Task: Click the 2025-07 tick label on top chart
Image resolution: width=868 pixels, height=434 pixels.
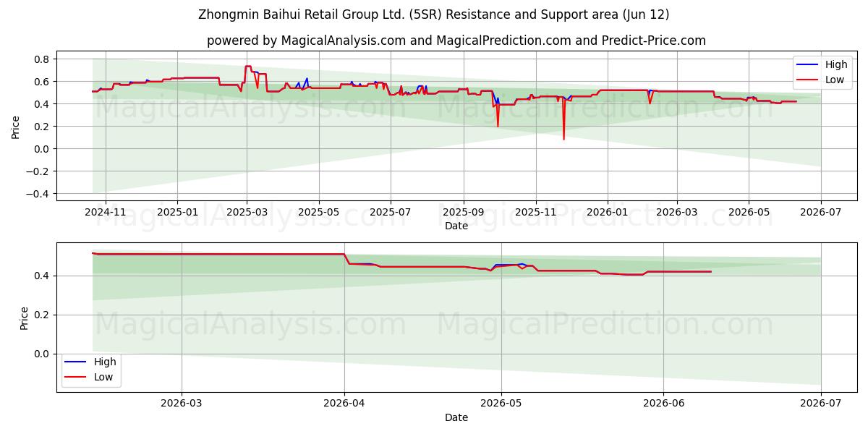Action: click(x=390, y=213)
